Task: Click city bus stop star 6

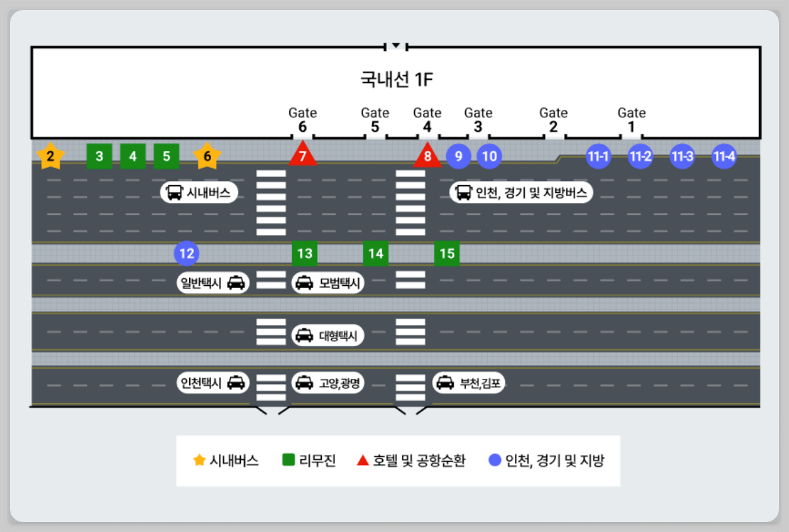Action: (x=207, y=156)
